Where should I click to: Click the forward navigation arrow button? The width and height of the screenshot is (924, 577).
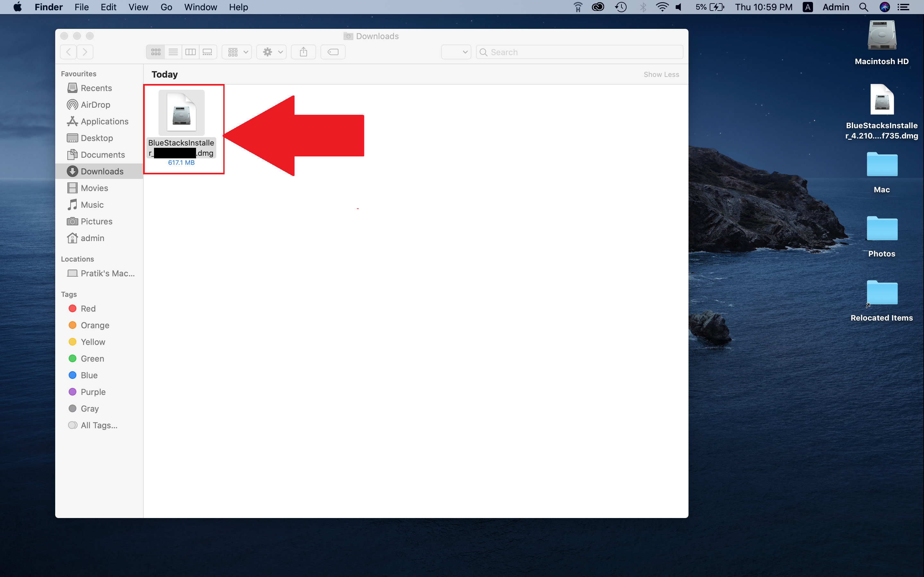pyautogui.click(x=85, y=52)
